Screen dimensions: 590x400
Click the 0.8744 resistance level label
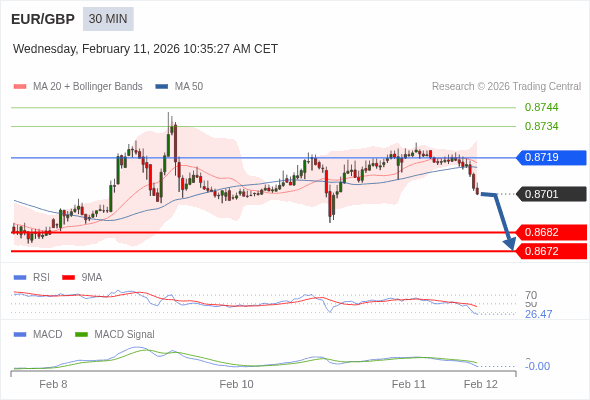[x=541, y=108]
